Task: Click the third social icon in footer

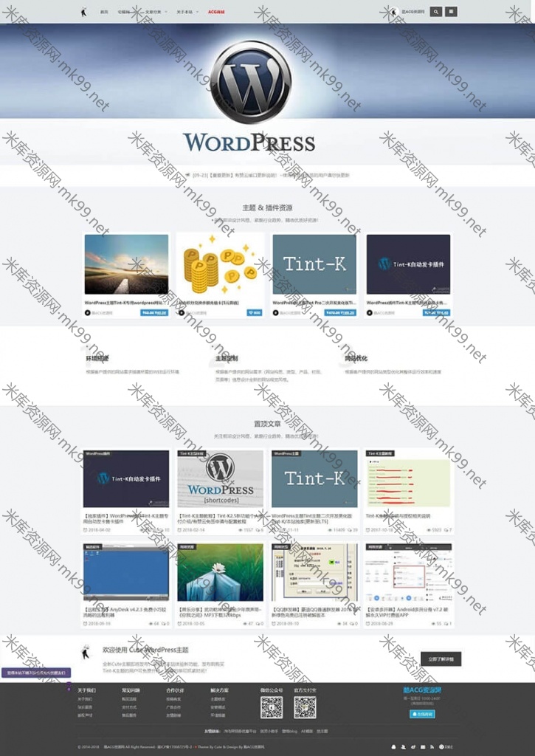Action: click(x=413, y=747)
